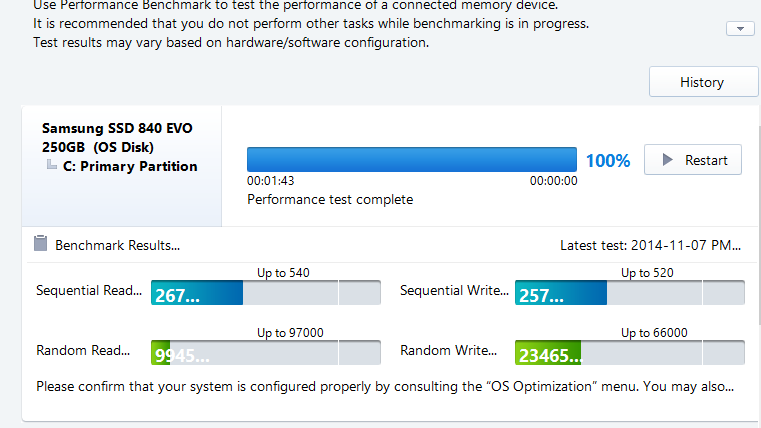Restart the performance benchmark test

pyautogui.click(x=693, y=160)
